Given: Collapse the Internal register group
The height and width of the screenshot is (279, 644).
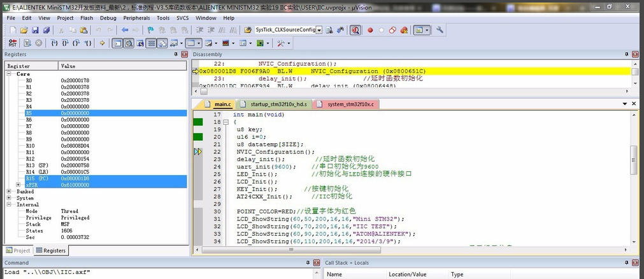Looking at the screenshot, I should pyautogui.click(x=9, y=204).
